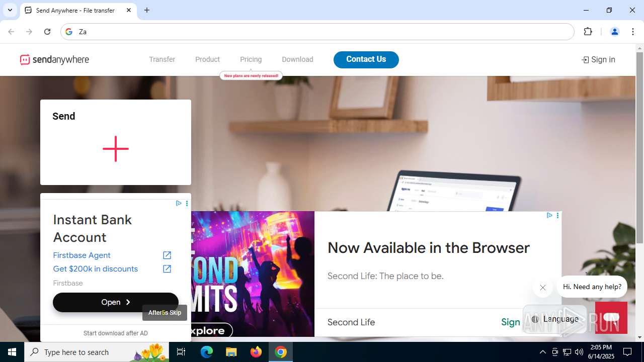Go forward in browser history

[29, 32]
